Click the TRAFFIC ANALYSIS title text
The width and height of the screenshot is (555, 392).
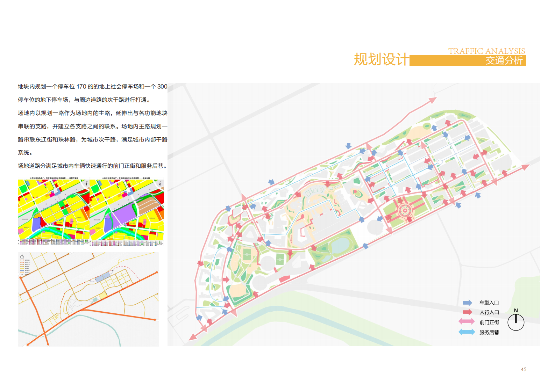pos(486,51)
